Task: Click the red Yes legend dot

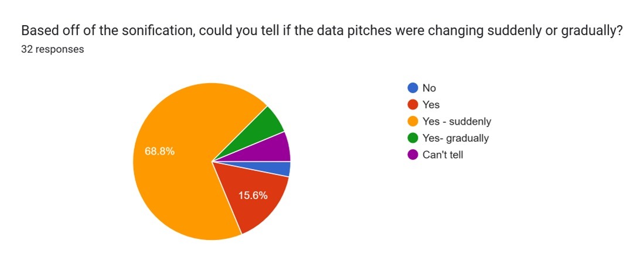Action: [413, 105]
